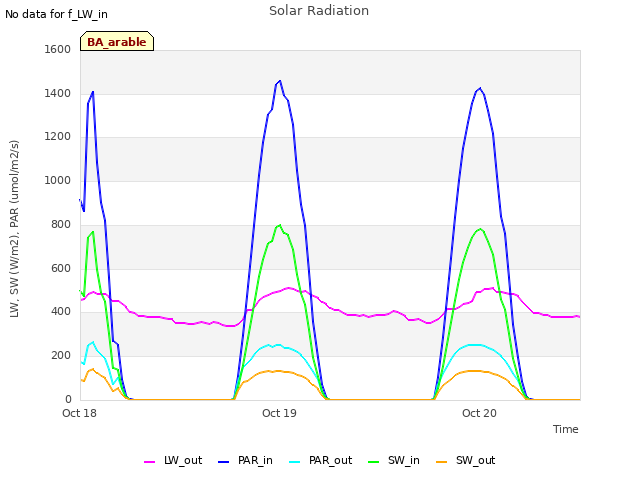
Task: Click the 600 y-axis tick label
Action: point(61,269)
